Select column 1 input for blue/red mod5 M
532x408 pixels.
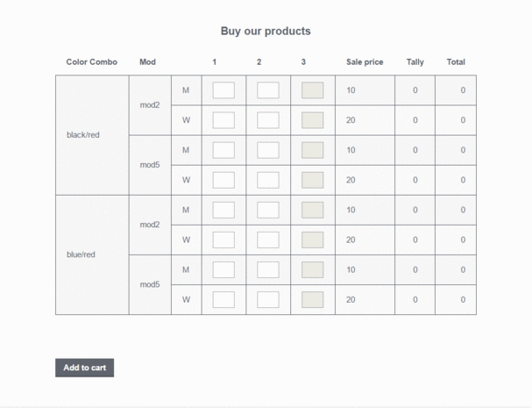coord(223,269)
